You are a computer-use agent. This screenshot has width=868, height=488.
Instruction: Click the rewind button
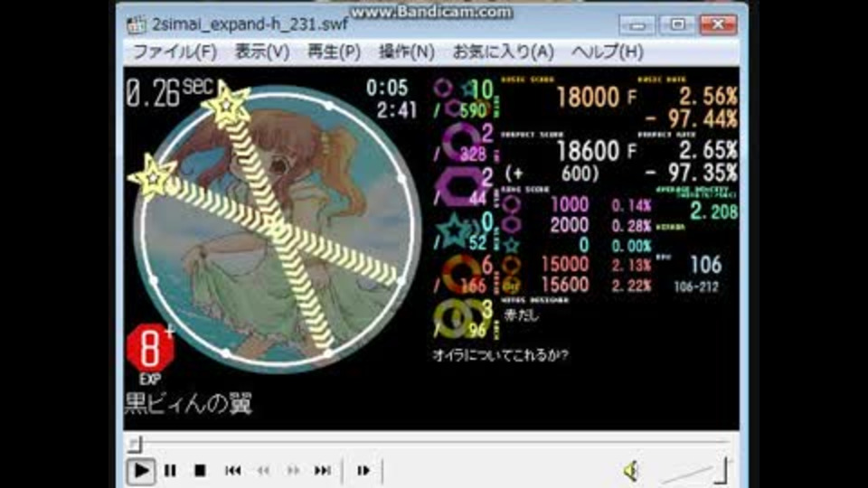263,471
